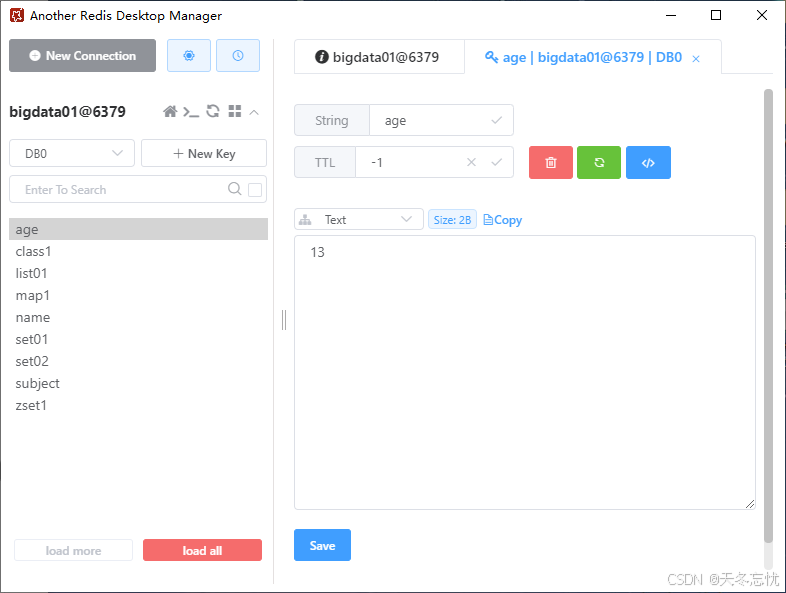Select the subject key
The height and width of the screenshot is (593, 786).
(x=138, y=383)
